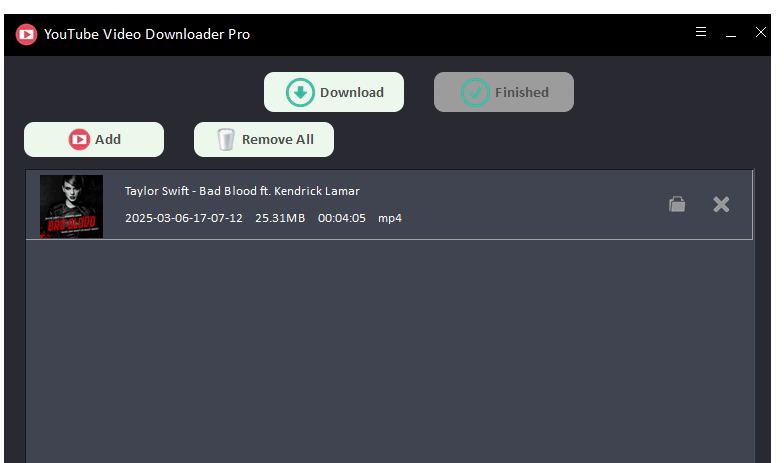This screenshot has width=784, height=463.
Task: Select title 'Taylor Swift - Bad Blood ft. Kendrick Lamar'
Action: click(242, 191)
